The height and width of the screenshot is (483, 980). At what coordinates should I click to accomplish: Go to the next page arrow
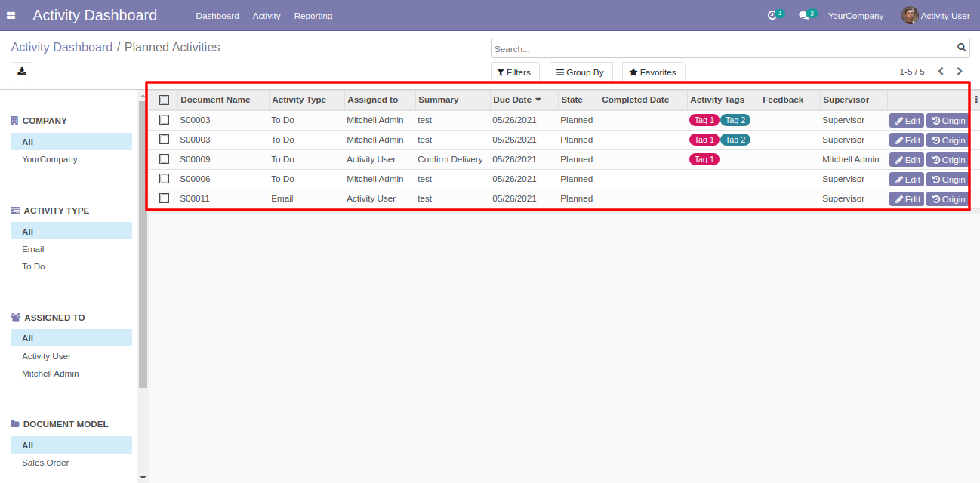[x=960, y=72]
